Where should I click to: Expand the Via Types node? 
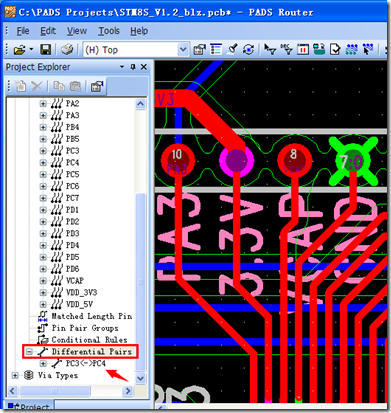point(15,375)
